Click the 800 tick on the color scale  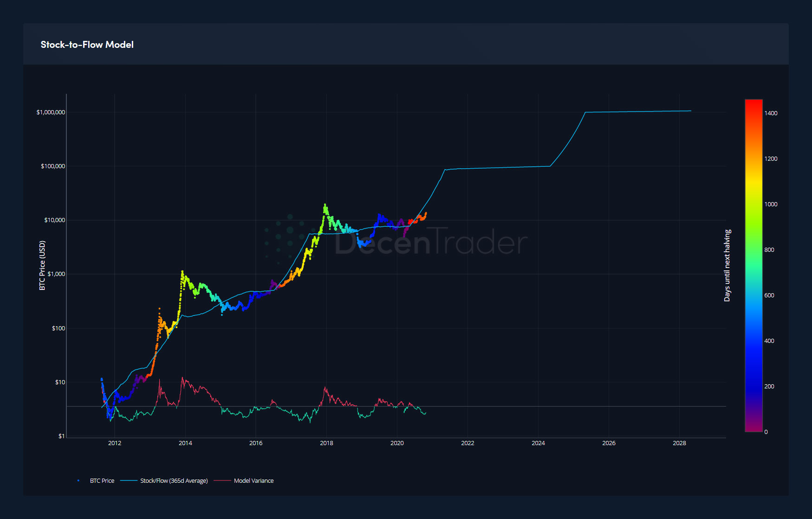tap(769, 250)
